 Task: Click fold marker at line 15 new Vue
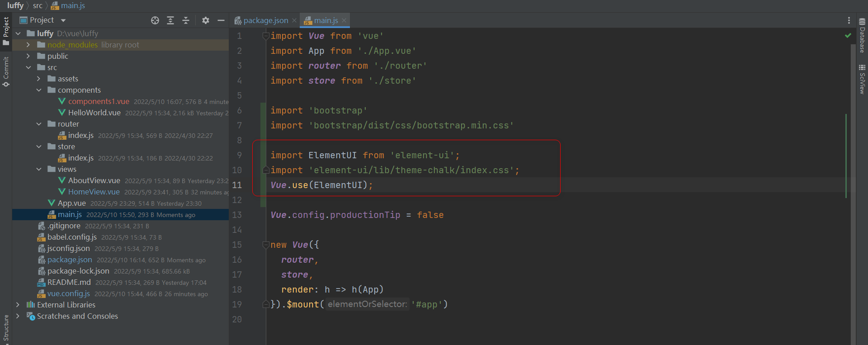coord(266,245)
